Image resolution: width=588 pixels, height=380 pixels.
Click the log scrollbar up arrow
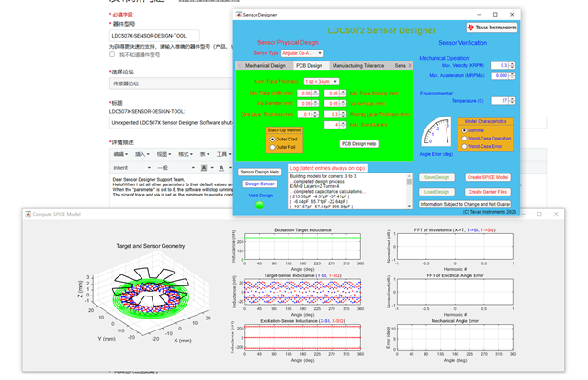(409, 175)
